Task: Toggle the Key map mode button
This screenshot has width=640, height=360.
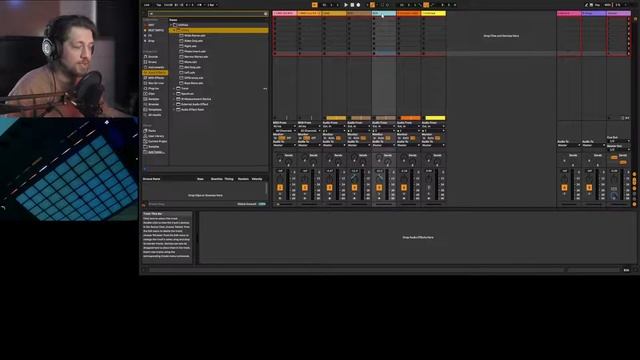Action: 597,5
